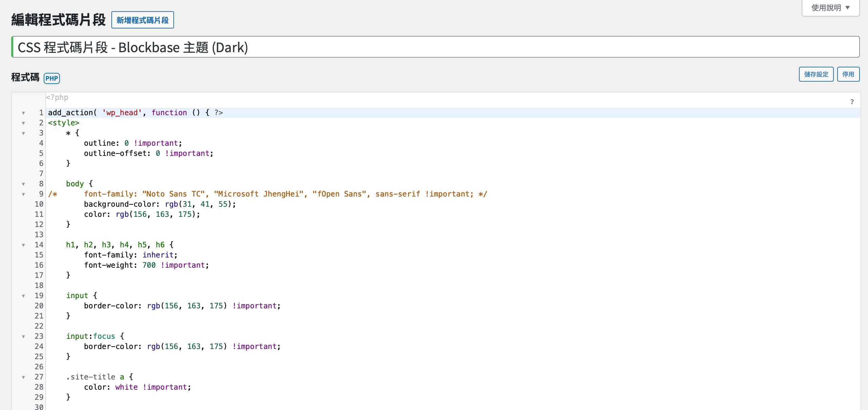The image size is (868, 410).
Task: Collapse the fold arrow at line 1
Action: click(x=23, y=113)
